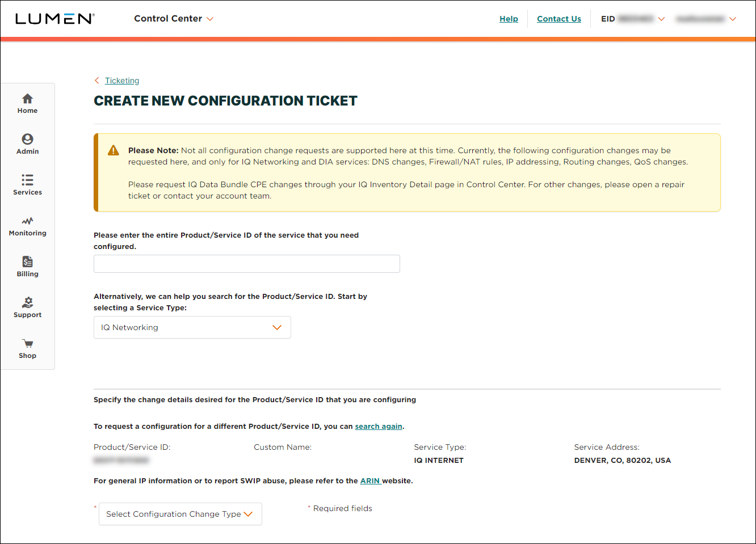Click the DENVER, CO, 80202, USA address text
The width and height of the screenshot is (756, 544).
click(623, 460)
